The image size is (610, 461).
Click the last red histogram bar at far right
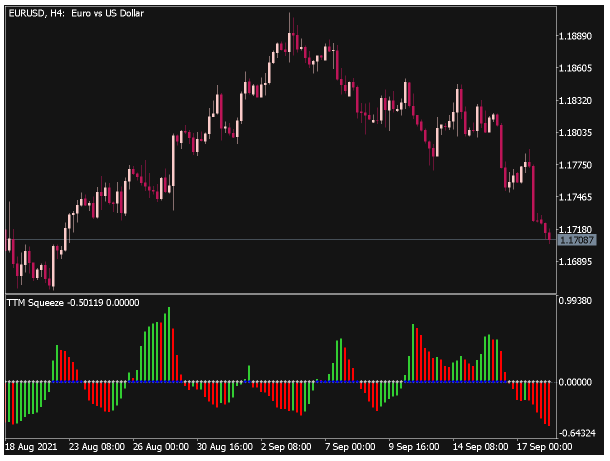click(x=549, y=404)
